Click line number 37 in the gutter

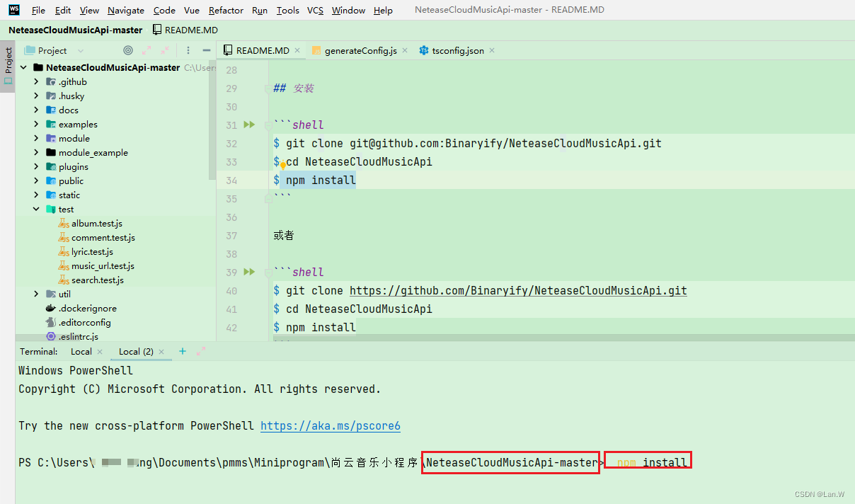click(231, 236)
